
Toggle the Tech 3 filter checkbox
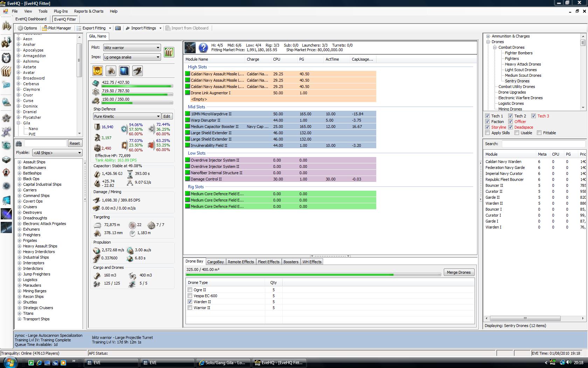[533, 116]
